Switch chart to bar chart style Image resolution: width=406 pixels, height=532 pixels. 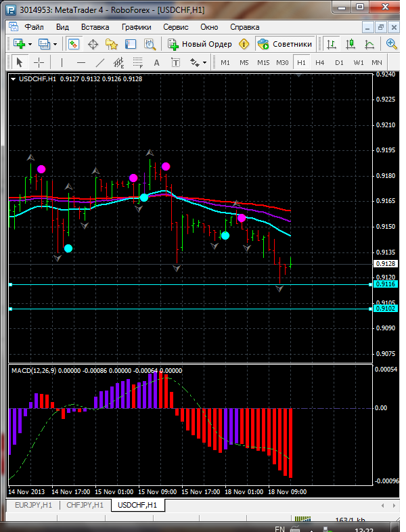point(331,44)
